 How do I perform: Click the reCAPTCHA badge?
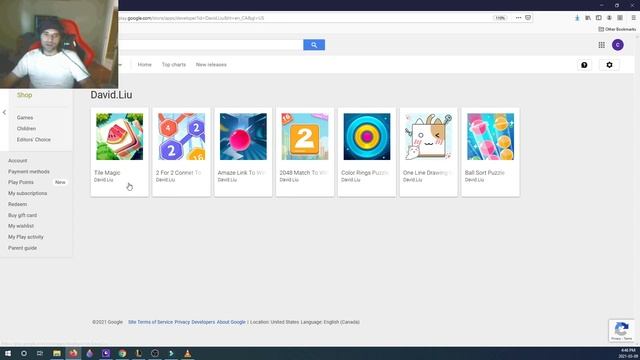pos(622,330)
